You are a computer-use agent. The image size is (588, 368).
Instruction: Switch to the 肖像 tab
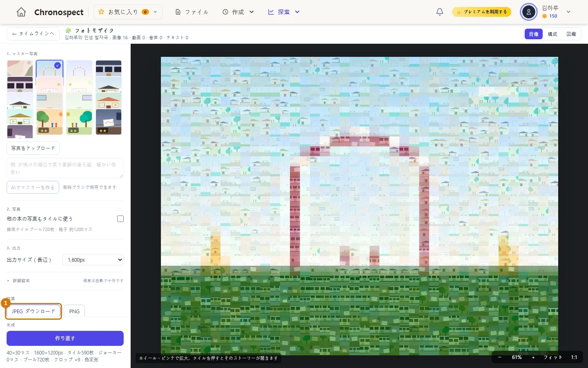(x=534, y=34)
